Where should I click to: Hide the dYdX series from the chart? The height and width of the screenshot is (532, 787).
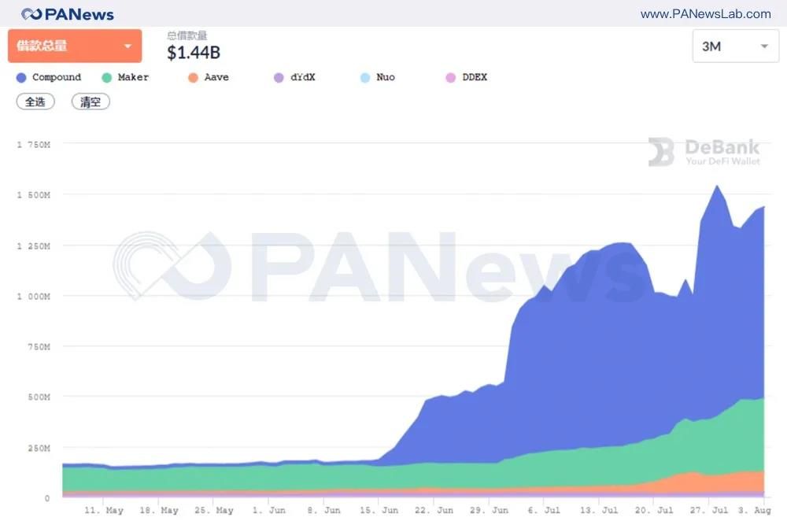pyautogui.click(x=294, y=77)
